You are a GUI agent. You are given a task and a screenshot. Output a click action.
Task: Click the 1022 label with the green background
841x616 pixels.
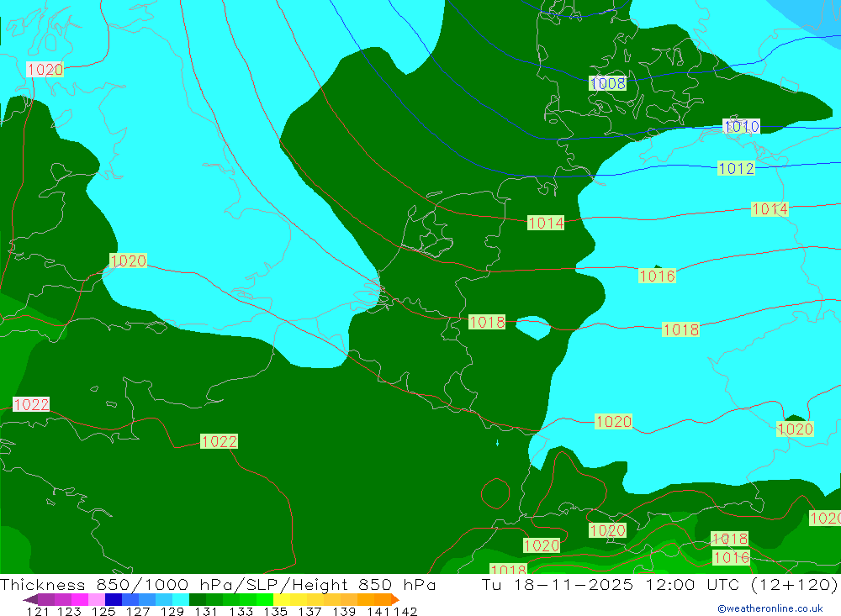[219, 442]
